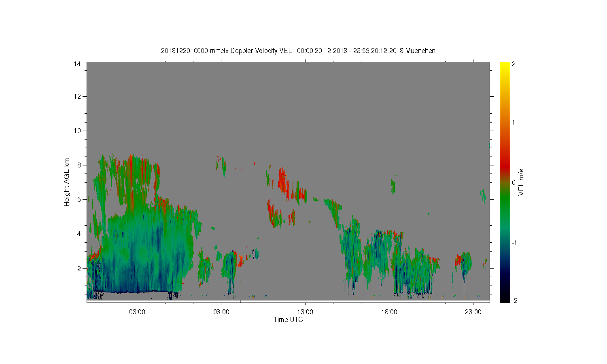
Task: Click height axis tick label 4
Action: pyautogui.click(x=79, y=234)
